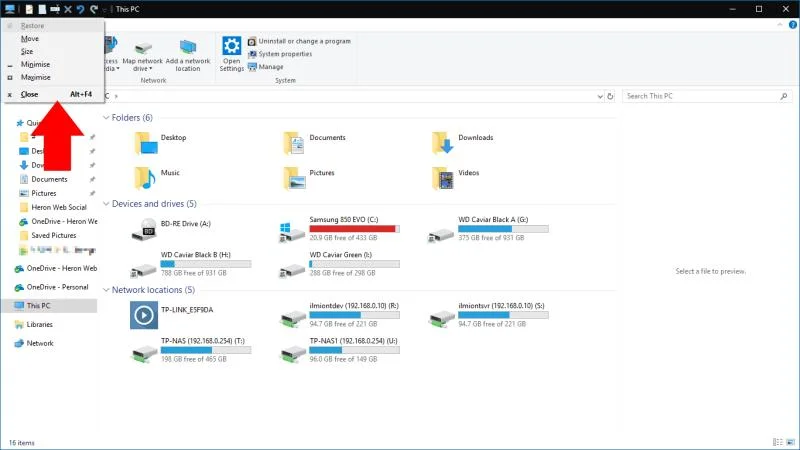Click Uninstall or change a program
The width and height of the screenshot is (800, 450).
coord(299,41)
